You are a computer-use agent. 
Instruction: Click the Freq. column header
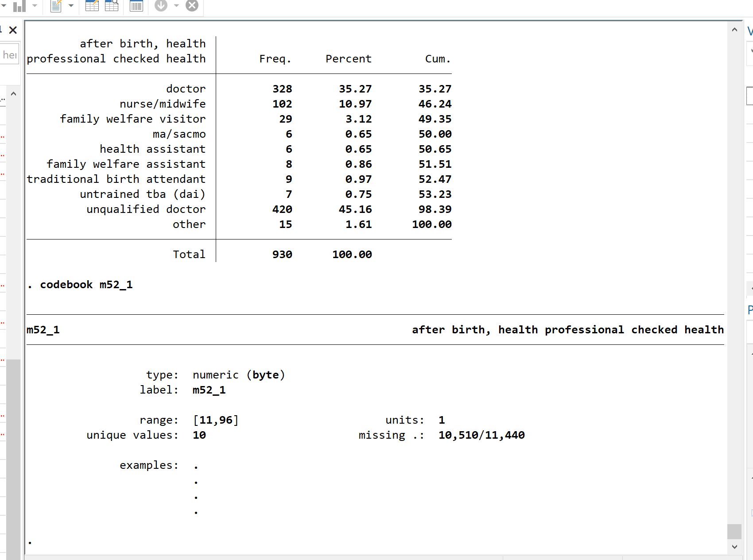(275, 59)
